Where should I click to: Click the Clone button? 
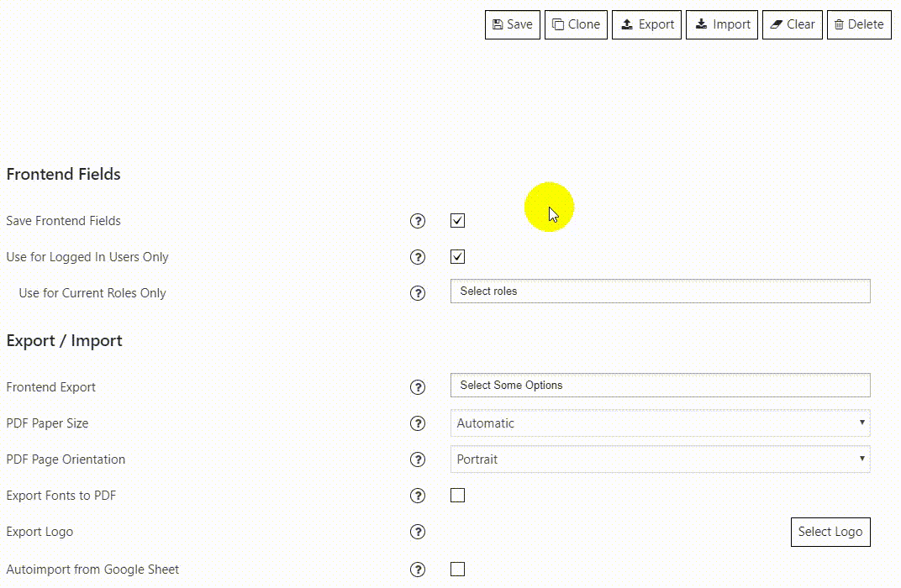(576, 24)
